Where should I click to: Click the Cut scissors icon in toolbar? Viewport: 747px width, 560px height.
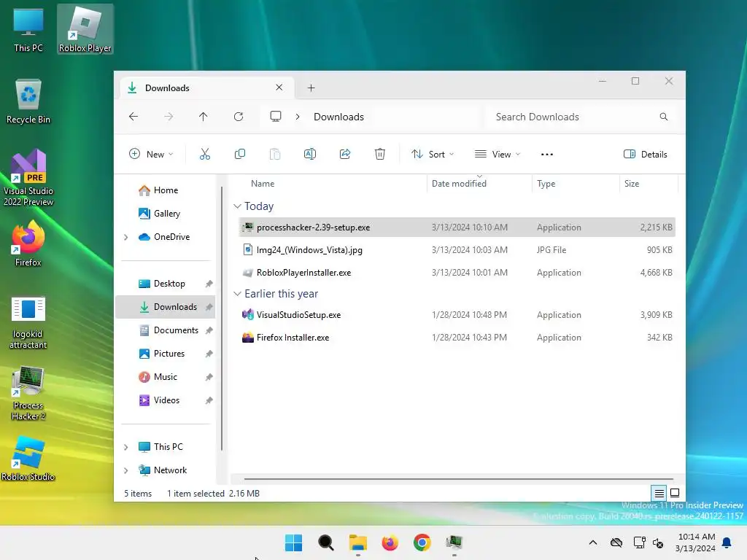(x=204, y=154)
